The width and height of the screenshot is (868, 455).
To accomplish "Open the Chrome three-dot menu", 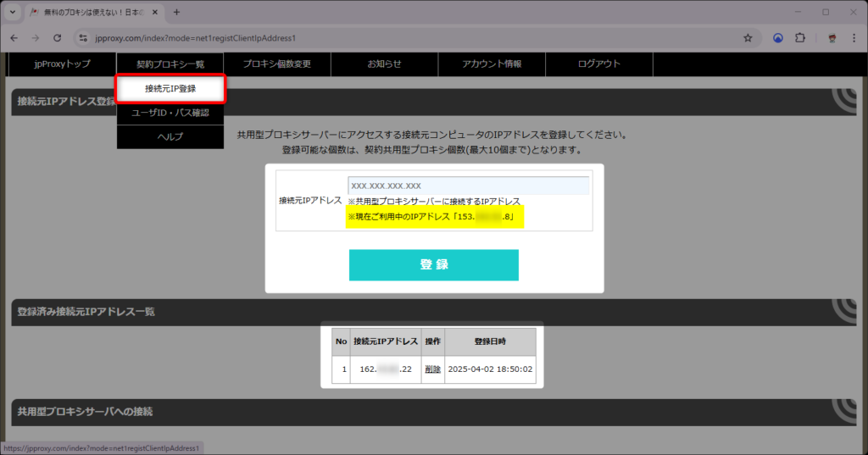I will (854, 38).
